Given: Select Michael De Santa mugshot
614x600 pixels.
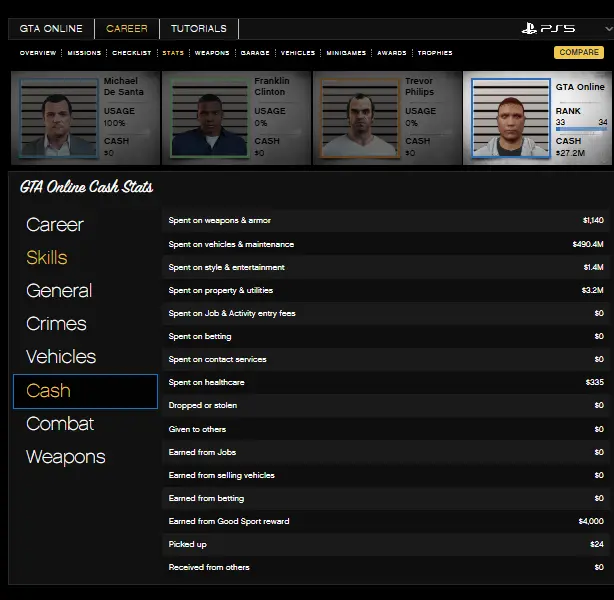Looking at the screenshot, I should (58, 118).
